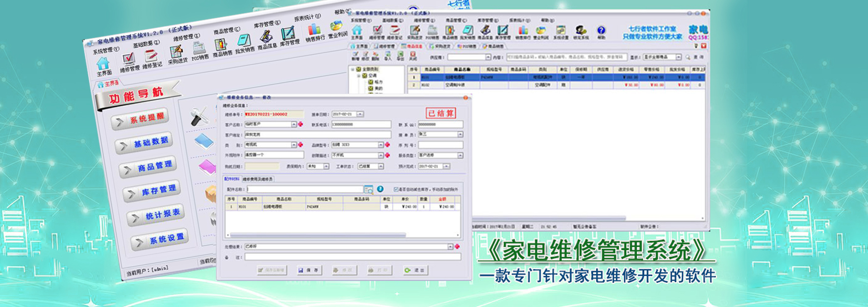Launch POS销售 toolbar icon in the tilted left window
Screen dimensions: 868x307
[x=199, y=47]
